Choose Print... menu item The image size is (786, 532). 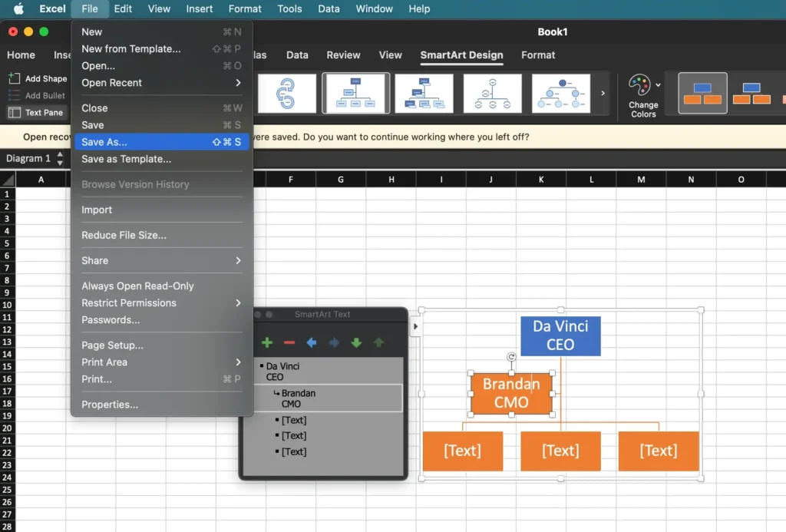(x=161, y=379)
